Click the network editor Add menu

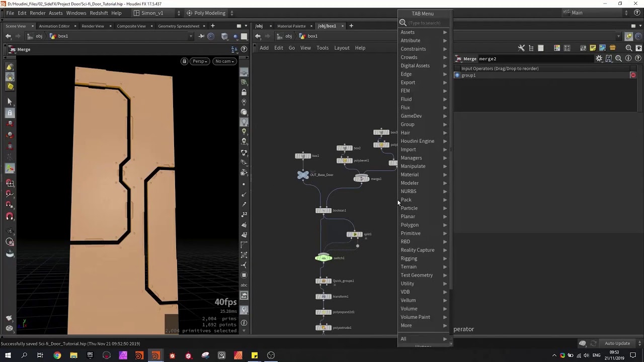pyautogui.click(x=264, y=48)
